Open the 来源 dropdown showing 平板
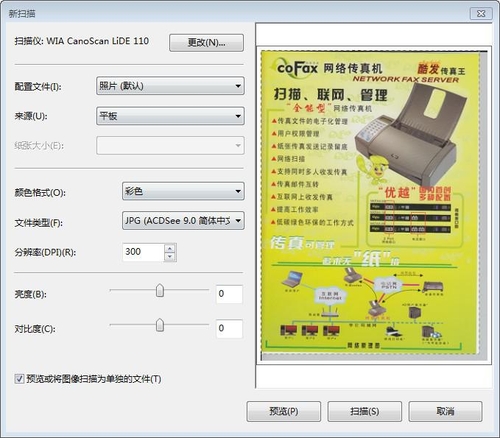This screenshot has height=438, width=500. coord(170,116)
